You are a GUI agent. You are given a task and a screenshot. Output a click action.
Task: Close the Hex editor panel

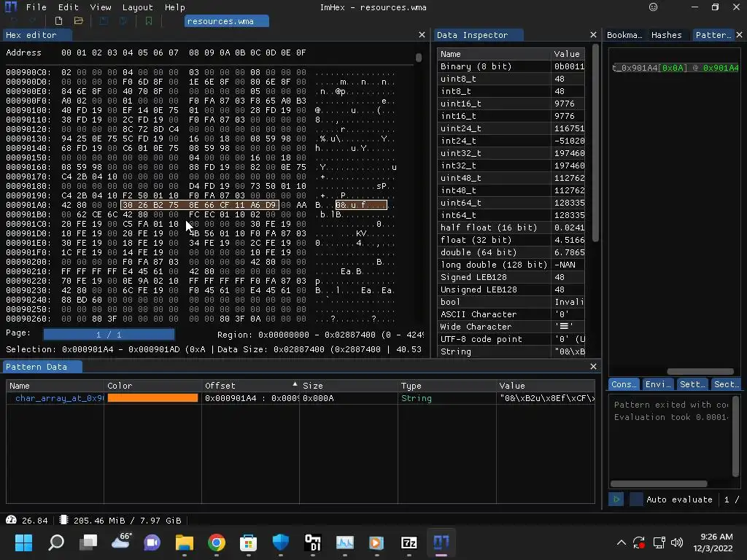pos(422,35)
